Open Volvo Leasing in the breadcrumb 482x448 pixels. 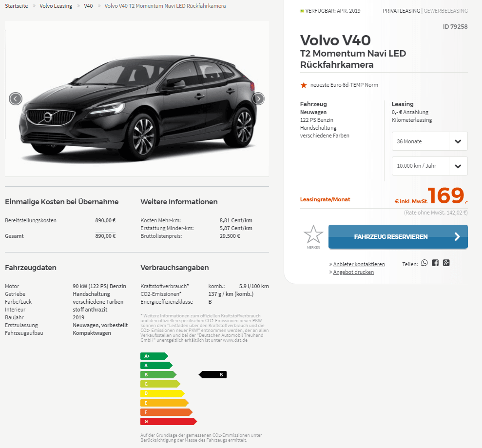coord(56,6)
